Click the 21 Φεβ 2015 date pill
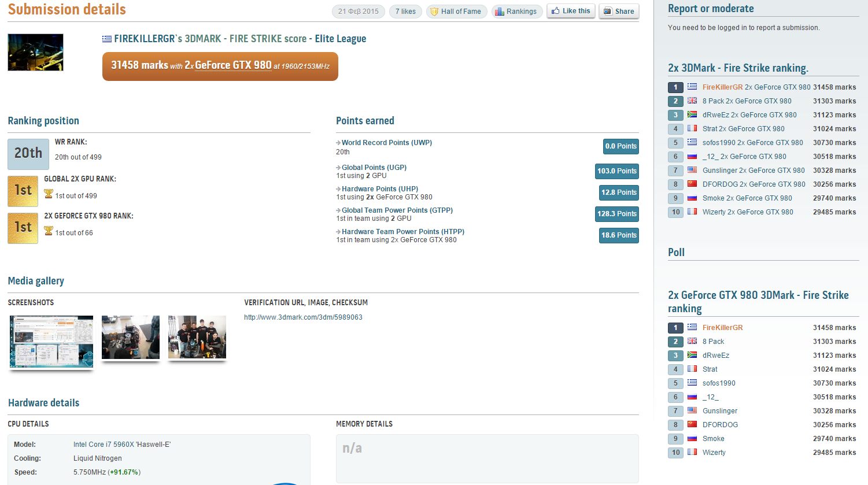Image resolution: width=868 pixels, height=485 pixels. click(359, 12)
